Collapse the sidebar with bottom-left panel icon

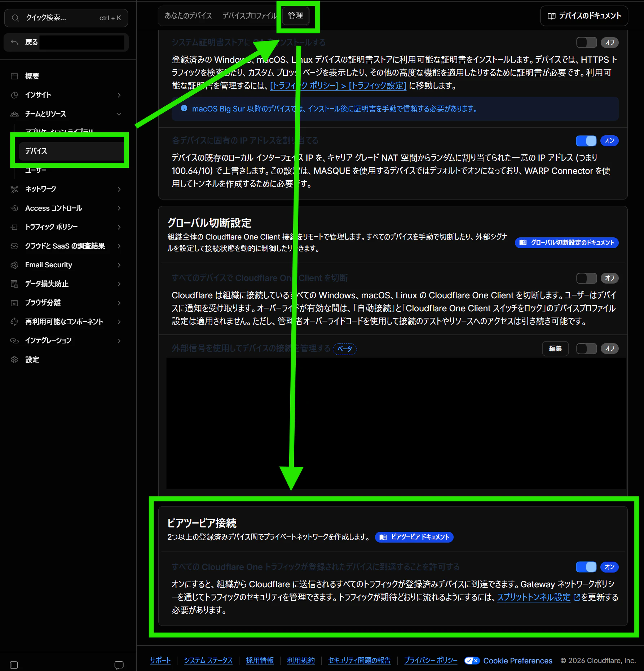click(14, 665)
